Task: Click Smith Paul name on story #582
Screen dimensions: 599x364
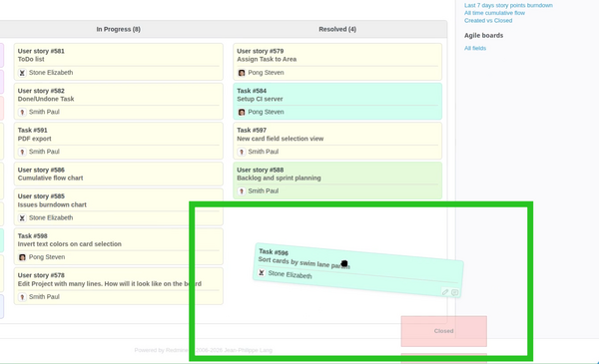Action: (44, 112)
